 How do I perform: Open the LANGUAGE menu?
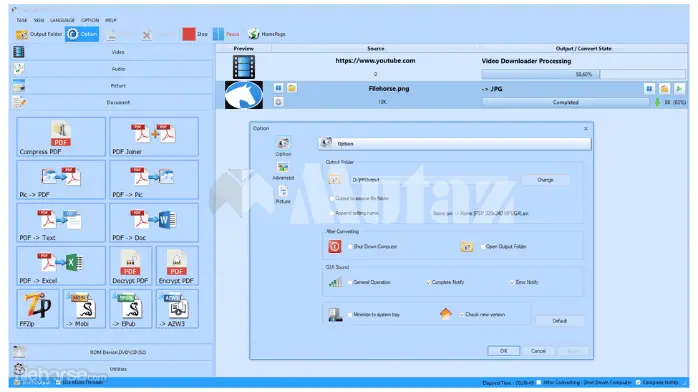[x=62, y=20]
